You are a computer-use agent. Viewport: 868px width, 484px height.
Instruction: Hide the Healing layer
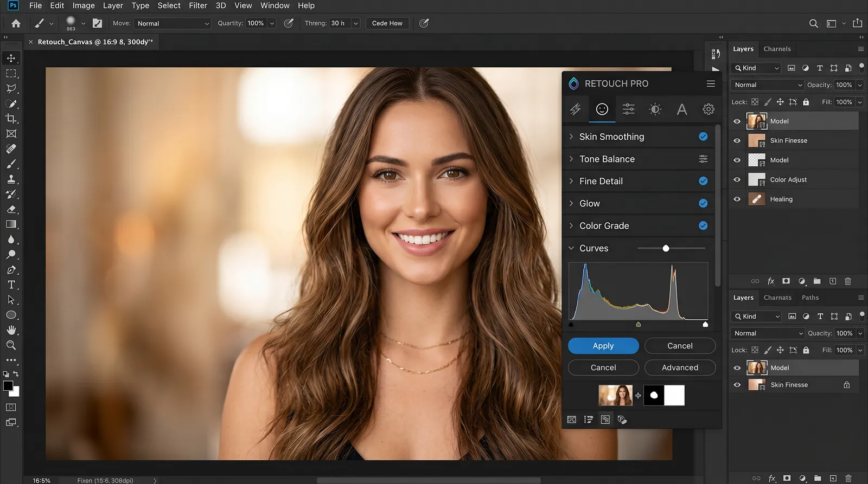click(737, 199)
